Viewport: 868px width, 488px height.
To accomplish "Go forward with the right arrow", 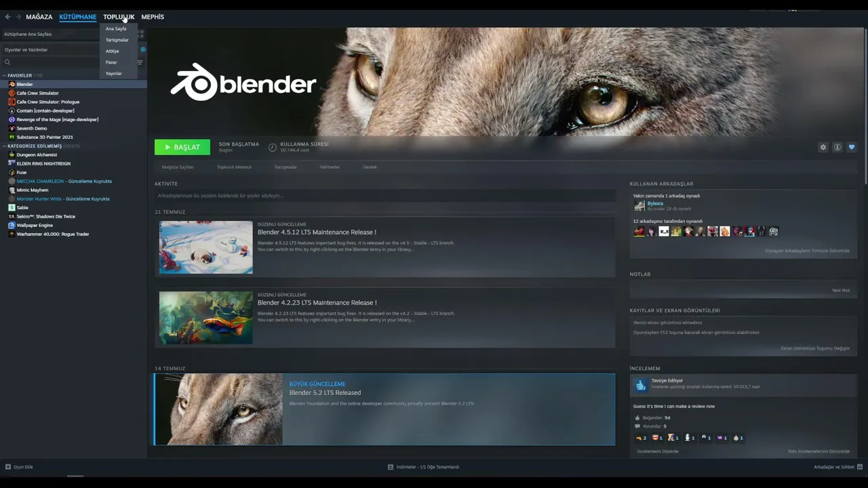I will (x=18, y=17).
